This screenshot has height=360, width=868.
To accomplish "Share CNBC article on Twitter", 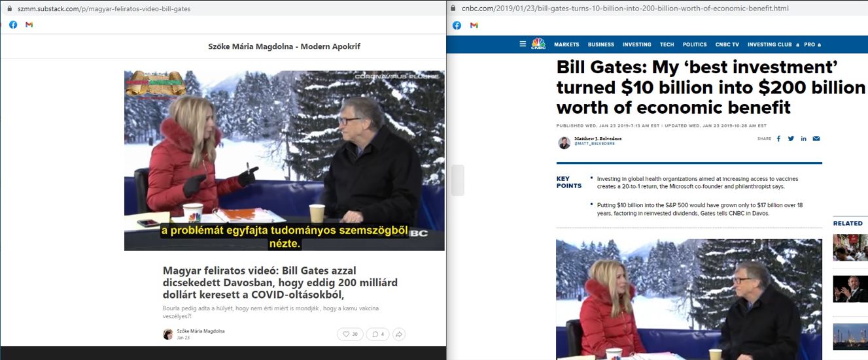I will (x=791, y=139).
